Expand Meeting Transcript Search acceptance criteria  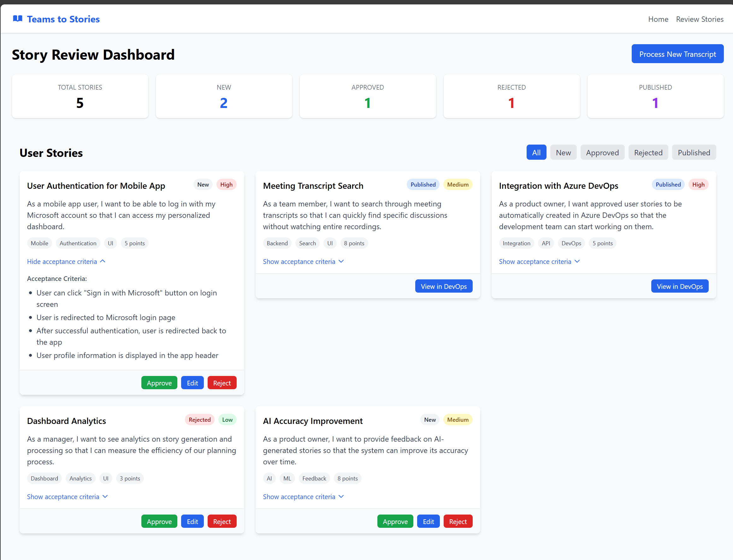click(303, 262)
